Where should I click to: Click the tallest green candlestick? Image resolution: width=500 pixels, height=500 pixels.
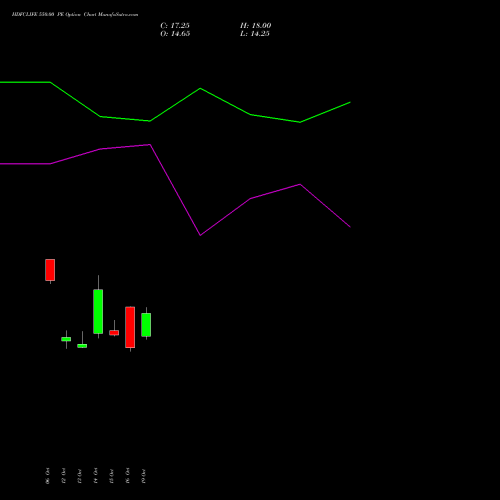[98, 311]
